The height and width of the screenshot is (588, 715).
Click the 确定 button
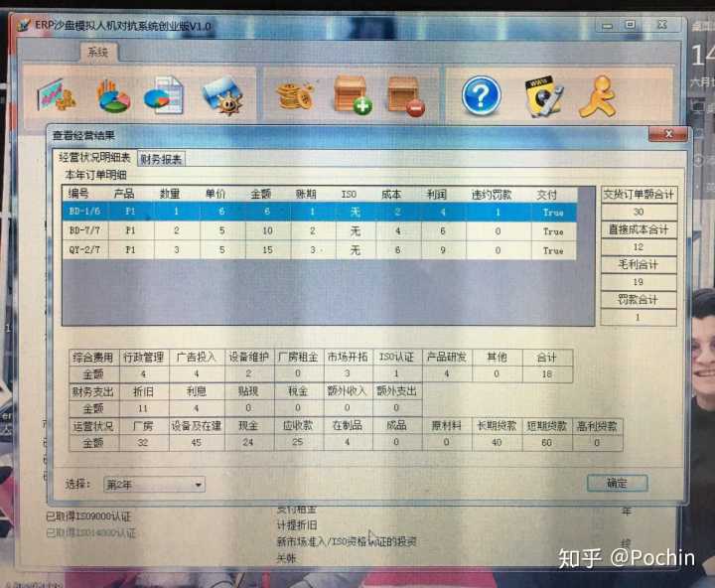click(617, 483)
